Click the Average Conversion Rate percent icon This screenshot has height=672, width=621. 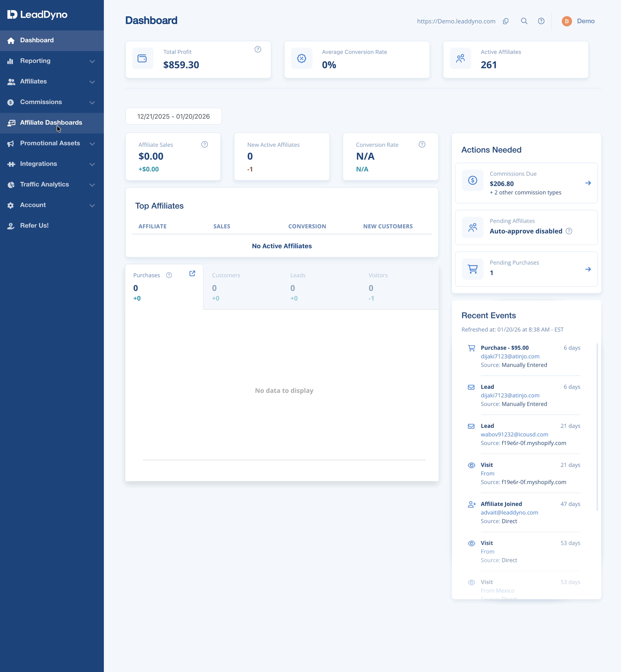tap(301, 58)
